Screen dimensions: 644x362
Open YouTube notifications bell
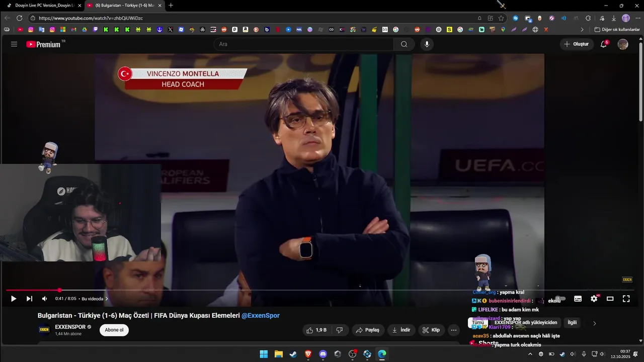click(x=604, y=44)
